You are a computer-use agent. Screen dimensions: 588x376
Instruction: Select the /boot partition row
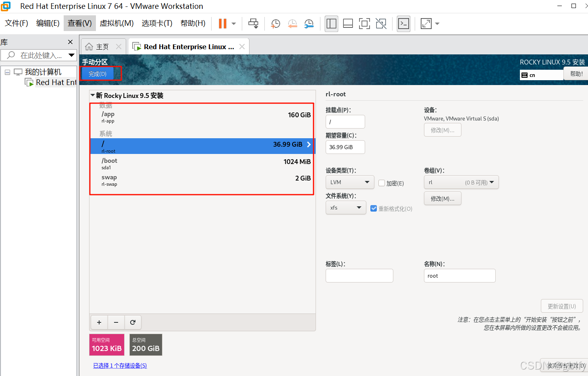tap(202, 163)
